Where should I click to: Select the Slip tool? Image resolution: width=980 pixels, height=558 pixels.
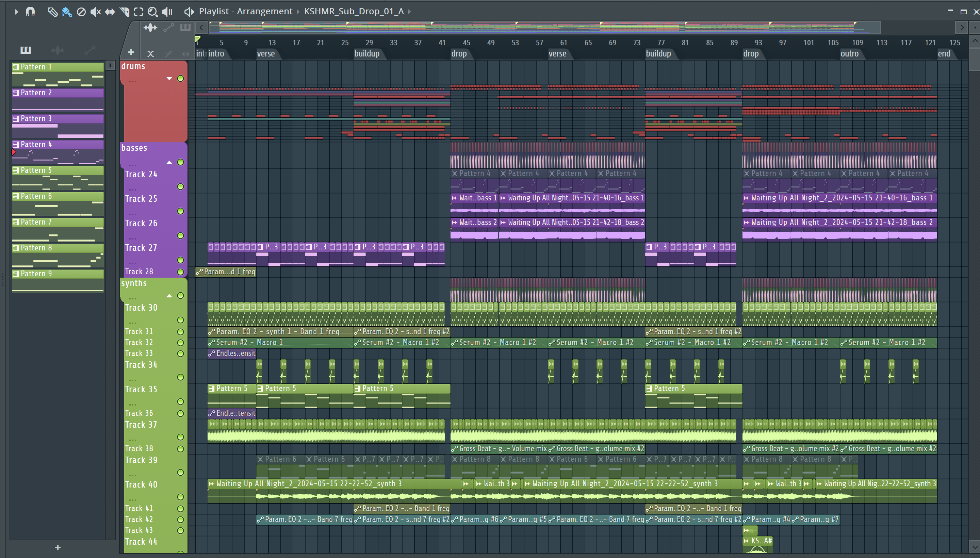pos(110,12)
